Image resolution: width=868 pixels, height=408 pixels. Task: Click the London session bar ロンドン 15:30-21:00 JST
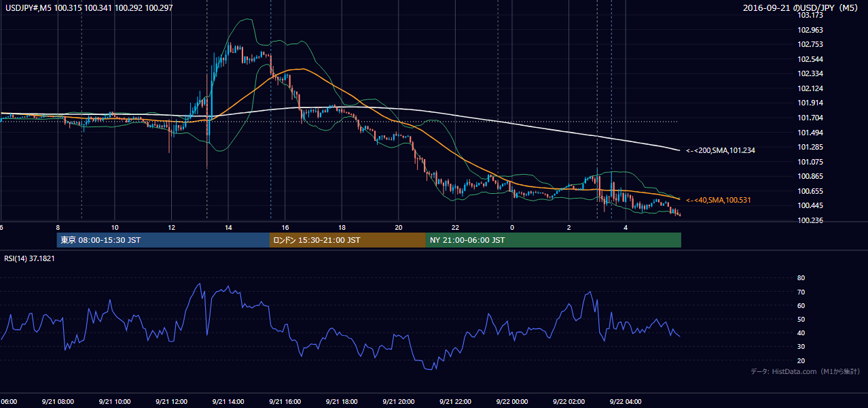tap(348, 240)
